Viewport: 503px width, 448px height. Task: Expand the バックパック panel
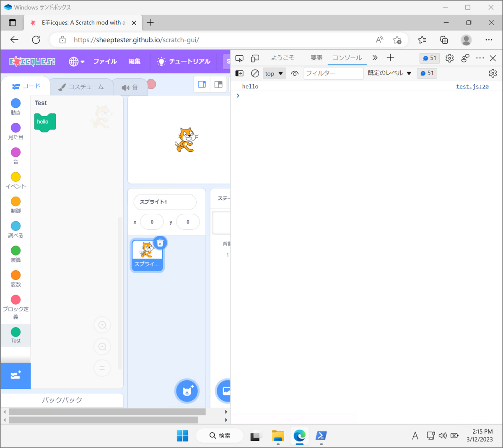point(62,400)
